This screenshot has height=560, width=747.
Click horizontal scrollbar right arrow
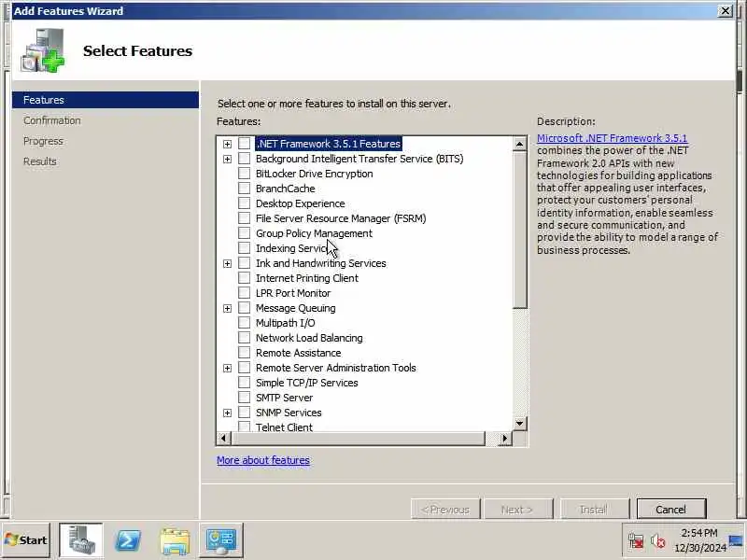(505, 438)
